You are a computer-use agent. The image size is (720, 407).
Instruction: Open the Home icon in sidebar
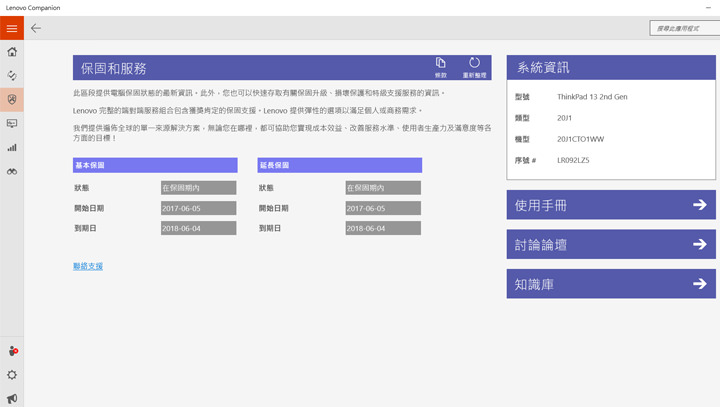click(12, 52)
